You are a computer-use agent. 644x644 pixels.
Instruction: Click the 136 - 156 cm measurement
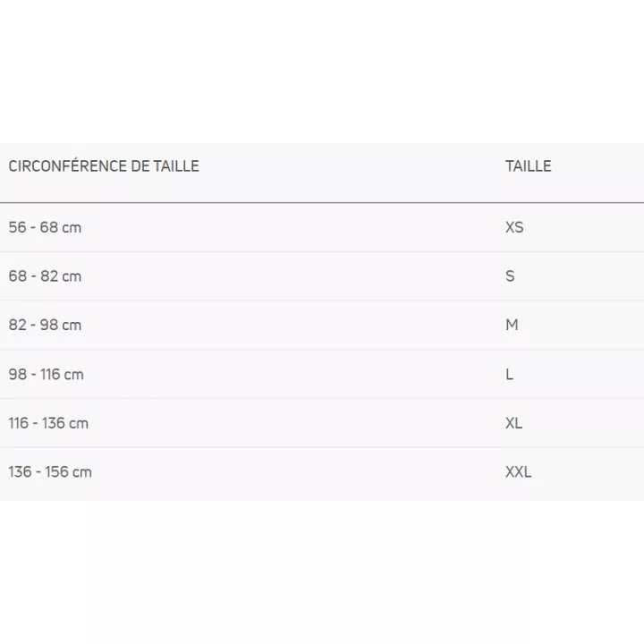click(x=50, y=472)
